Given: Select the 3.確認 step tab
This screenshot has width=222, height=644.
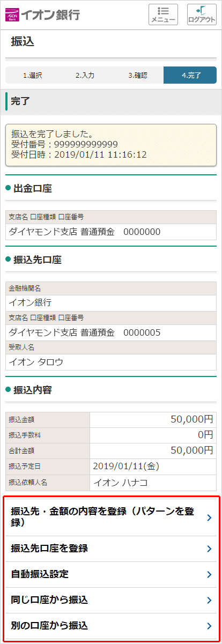Looking at the screenshot, I should (137, 75).
